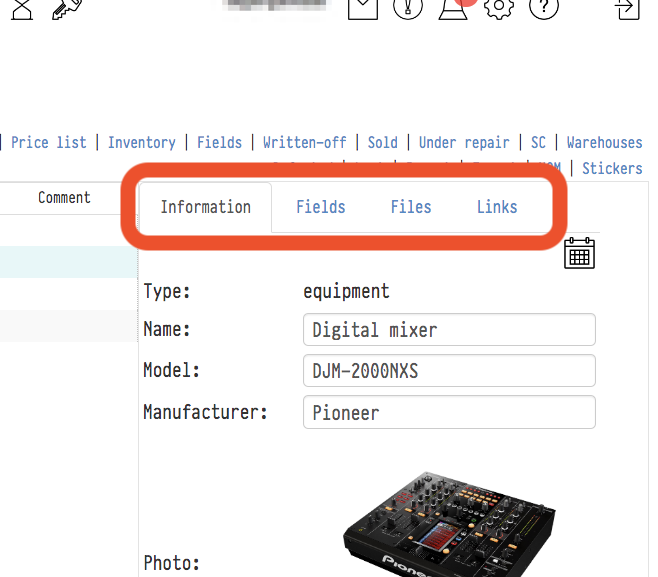Go to the Warehouses link

point(604,143)
